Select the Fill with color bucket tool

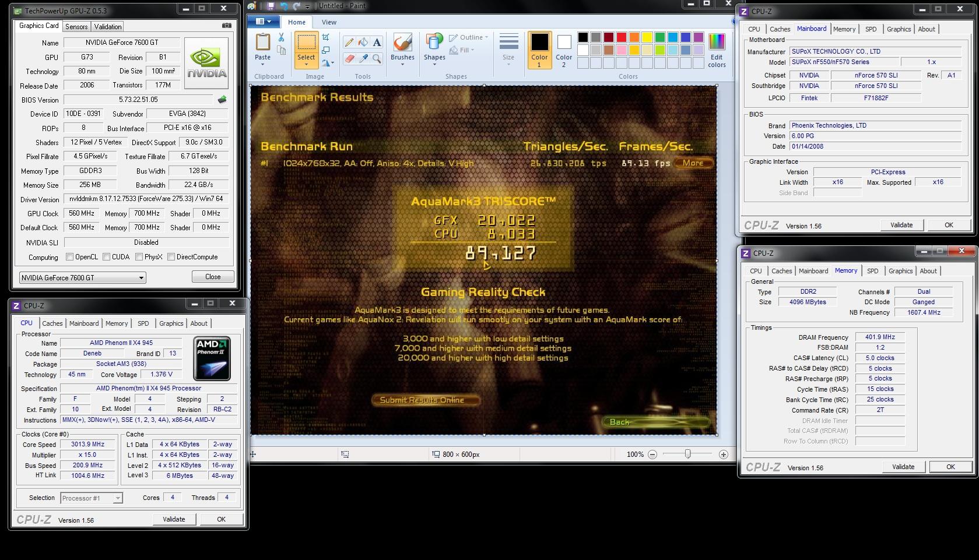tap(363, 43)
